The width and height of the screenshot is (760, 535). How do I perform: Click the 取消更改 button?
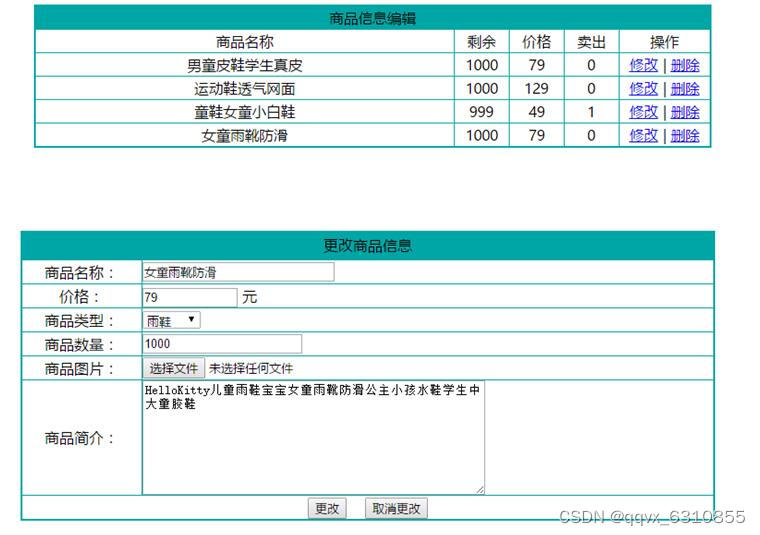click(x=396, y=508)
